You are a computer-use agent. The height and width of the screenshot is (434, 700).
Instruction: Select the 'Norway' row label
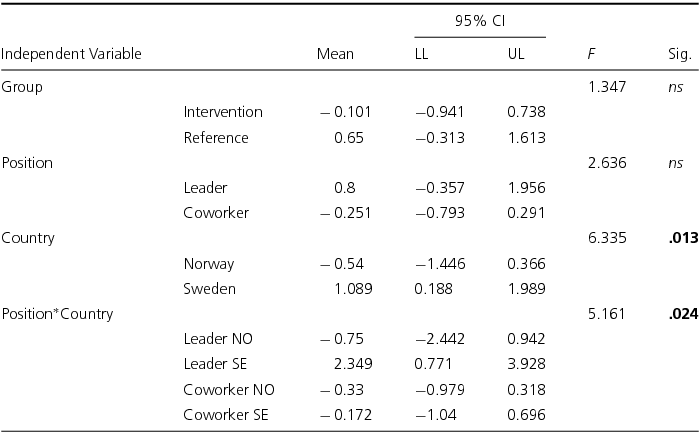pos(209,264)
